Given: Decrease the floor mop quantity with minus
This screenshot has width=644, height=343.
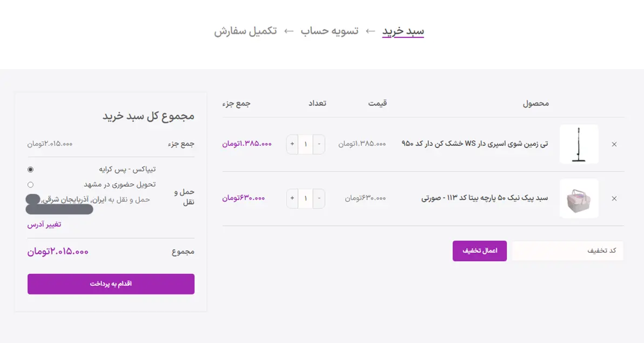Looking at the screenshot, I should click(319, 144).
